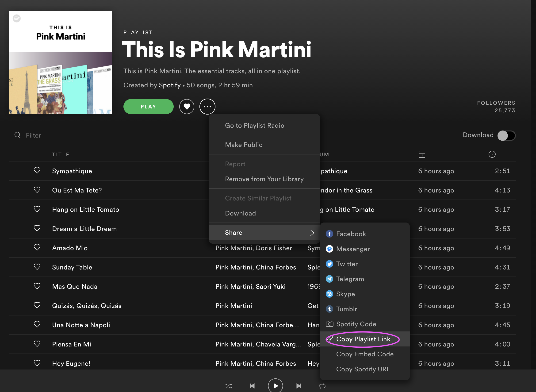Like the song Sympathique with its heart
The height and width of the screenshot is (392, 536).
point(37,171)
